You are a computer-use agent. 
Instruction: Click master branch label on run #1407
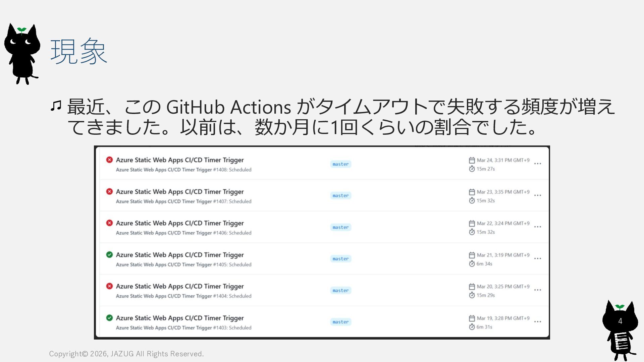(340, 196)
